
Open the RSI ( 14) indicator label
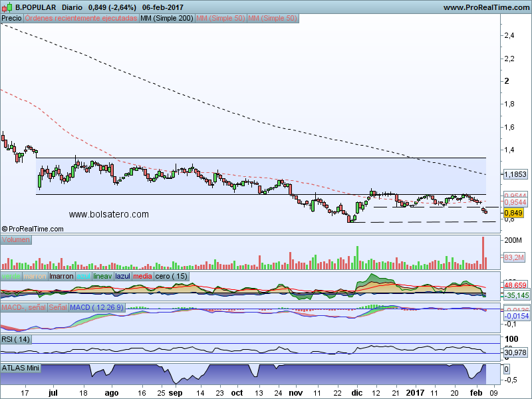15,339
